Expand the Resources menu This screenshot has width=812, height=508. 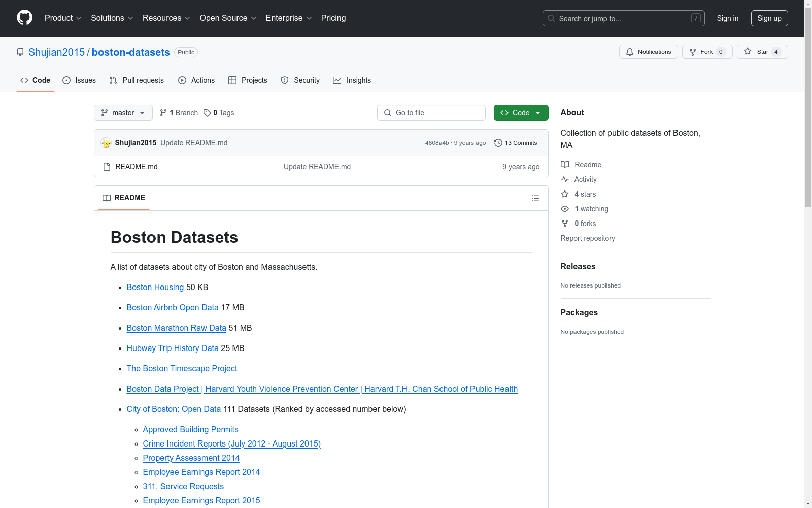[x=166, y=18]
